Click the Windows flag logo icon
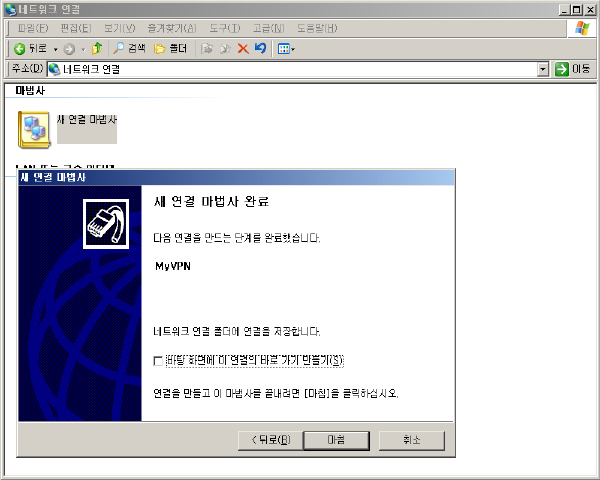Viewport: 600px width, 480px height. [x=582, y=28]
